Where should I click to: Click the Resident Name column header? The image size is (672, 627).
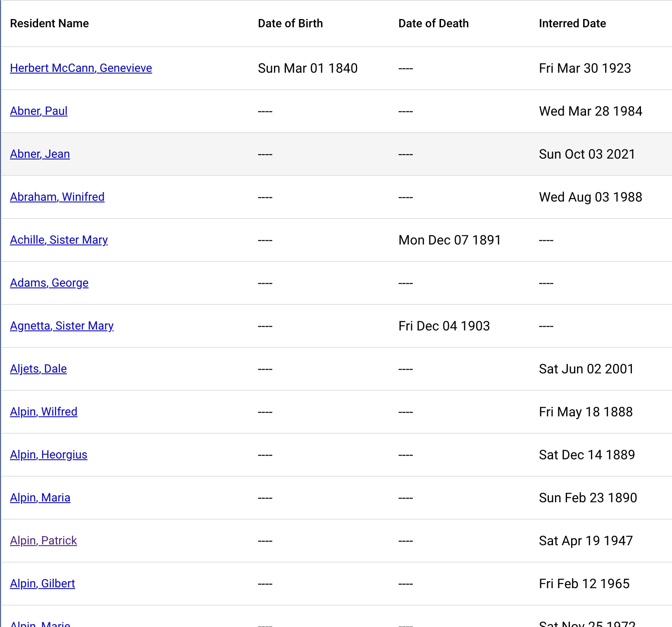click(50, 24)
